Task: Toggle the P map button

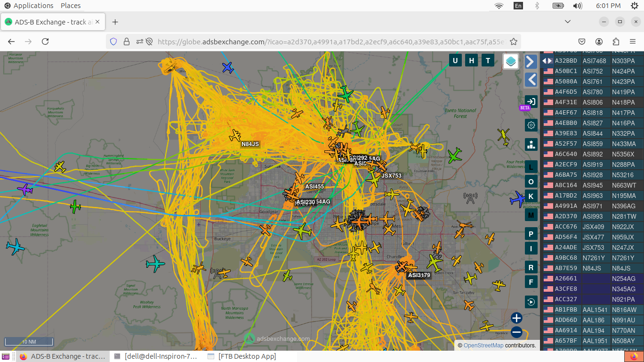Action: click(x=531, y=234)
